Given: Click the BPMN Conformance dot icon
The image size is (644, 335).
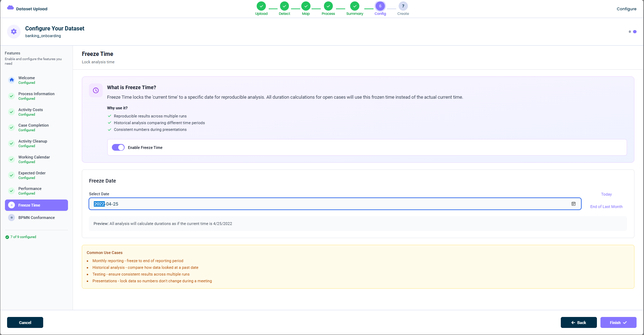Looking at the screenshot, I should coord(12,218).
